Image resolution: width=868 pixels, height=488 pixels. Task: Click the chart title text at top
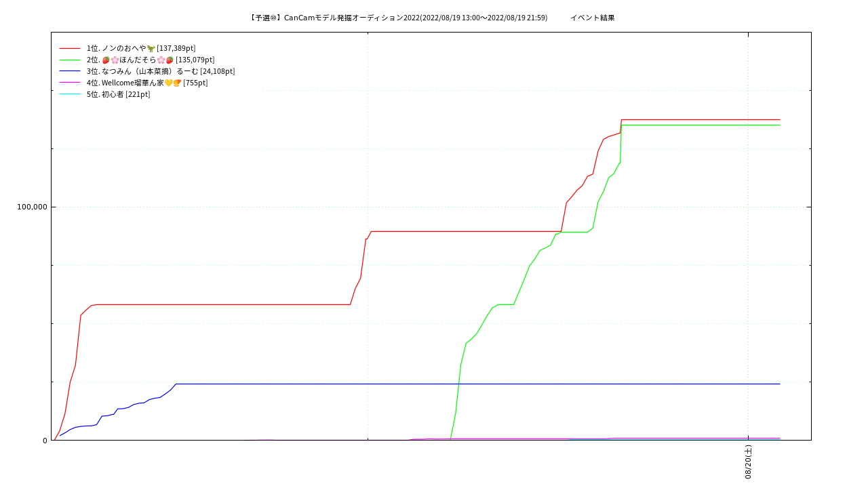399,18
